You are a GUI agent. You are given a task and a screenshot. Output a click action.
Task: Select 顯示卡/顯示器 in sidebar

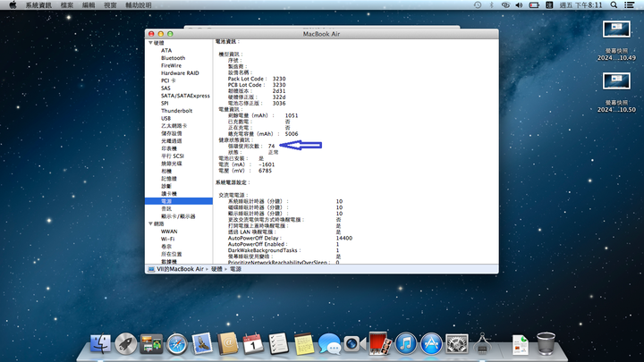178,216
